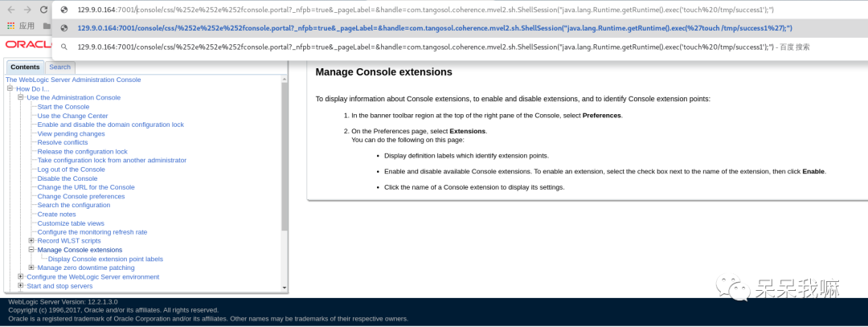The image size is (868, 327).
Task: Collapse the Manage Console extensions node
Action: coord(31,250)
